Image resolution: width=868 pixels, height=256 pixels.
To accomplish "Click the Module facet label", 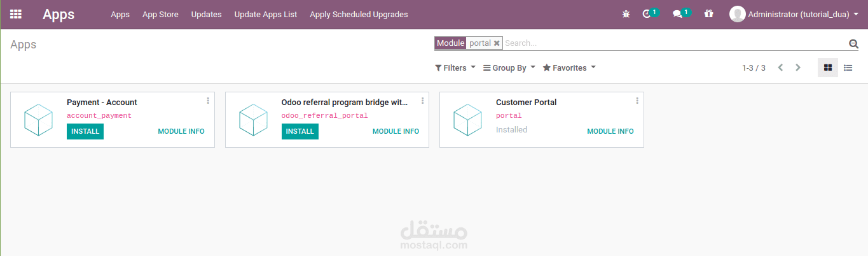I will tap(451, 43).
